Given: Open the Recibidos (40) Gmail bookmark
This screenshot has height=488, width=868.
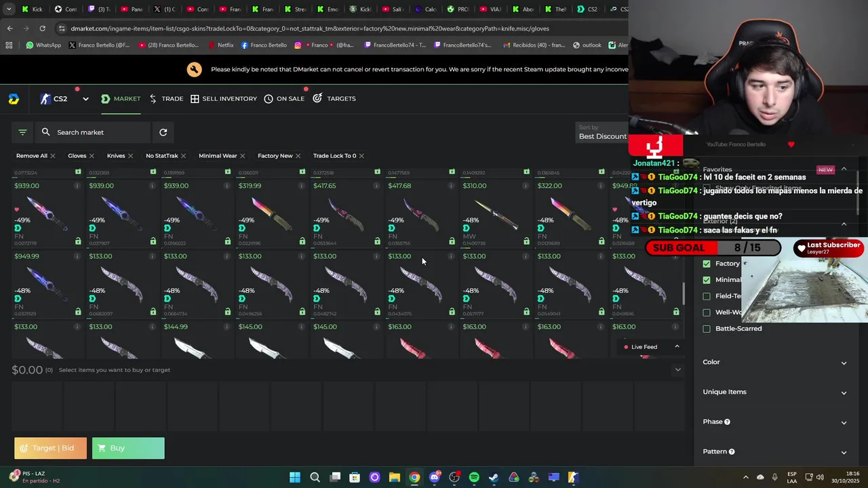Looking at the screenshot, I should click(x=536, y=45).
